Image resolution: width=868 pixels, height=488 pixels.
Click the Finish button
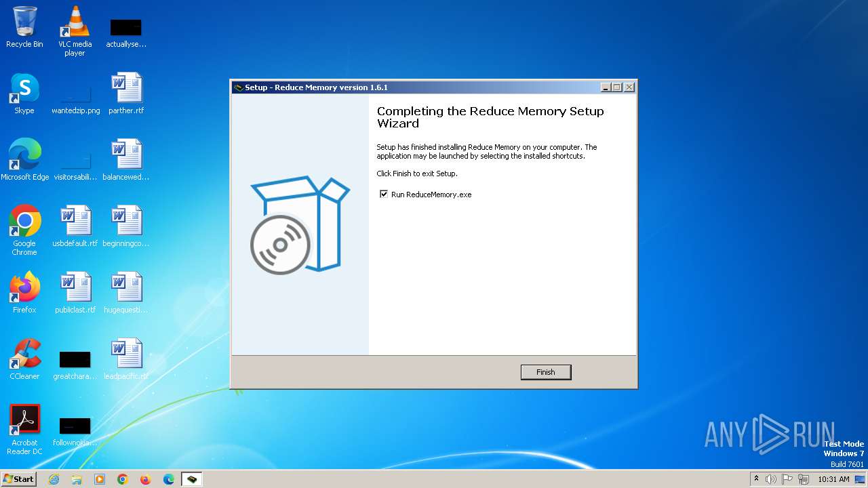546,372
